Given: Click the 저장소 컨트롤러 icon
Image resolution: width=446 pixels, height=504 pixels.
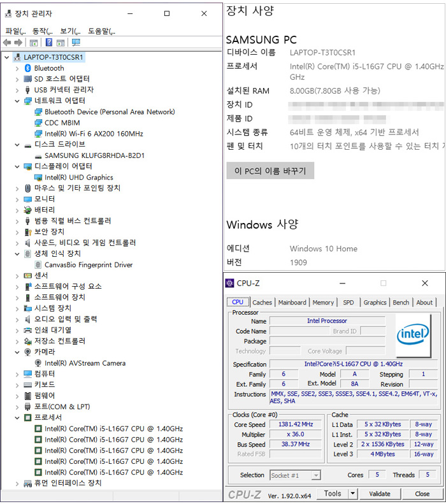Looking at the screenshot, I should (x=27, y=341).
